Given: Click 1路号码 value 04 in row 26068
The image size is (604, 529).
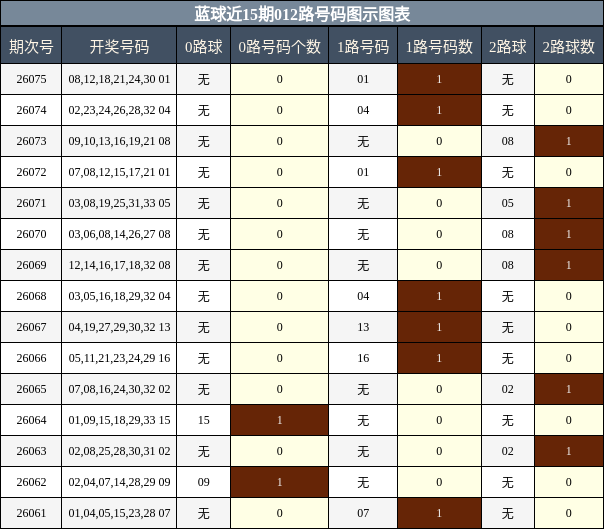Looking at the screenshot, I should tap(363, 296).
